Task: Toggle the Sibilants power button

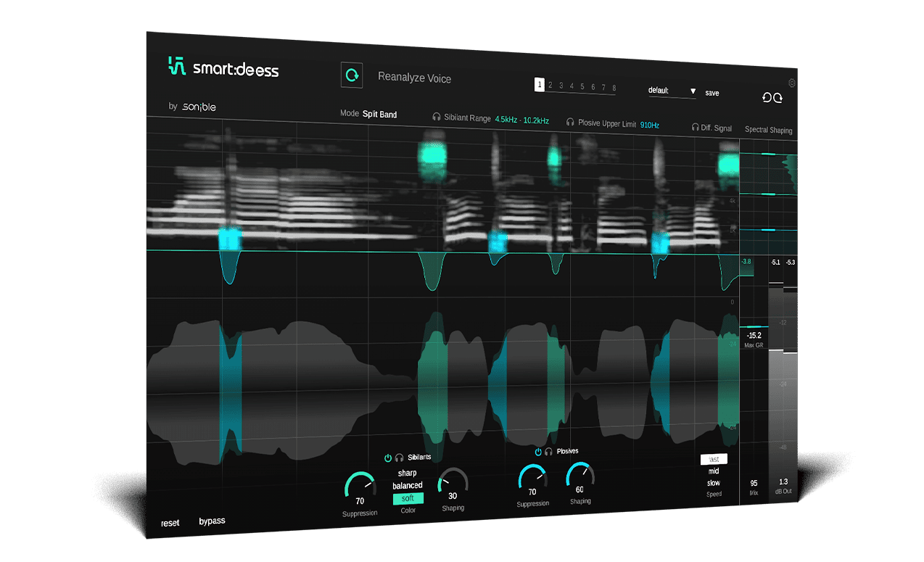Action: [388, 458]
